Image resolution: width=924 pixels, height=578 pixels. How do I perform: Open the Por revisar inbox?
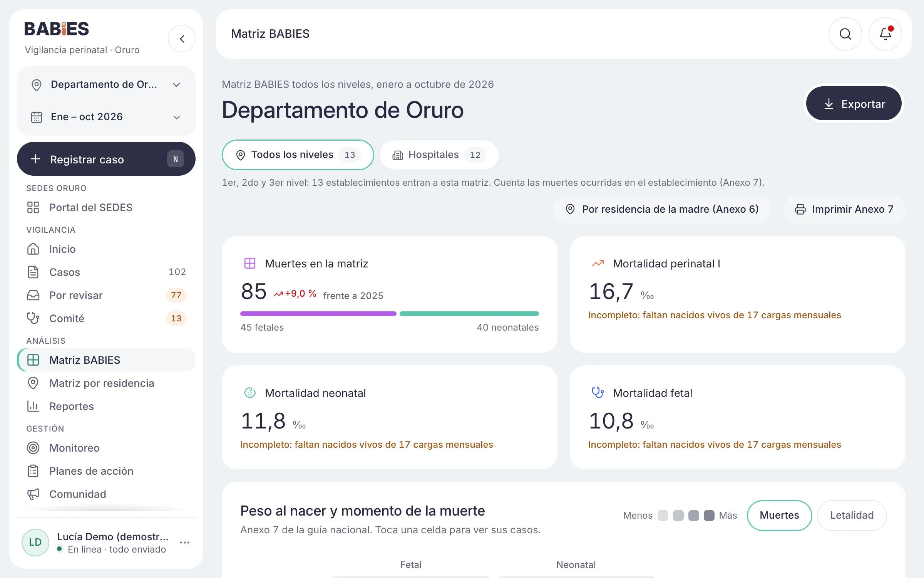(106, 295)
